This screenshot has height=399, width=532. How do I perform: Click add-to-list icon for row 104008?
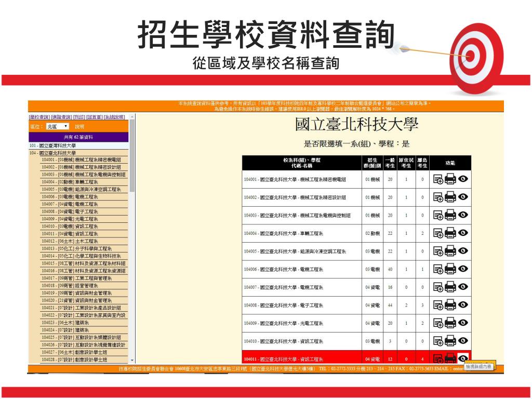(x=438, y=305)
